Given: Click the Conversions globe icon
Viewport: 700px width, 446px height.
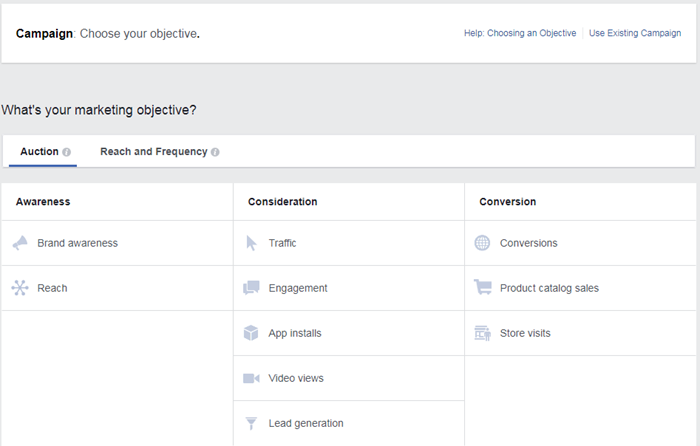Looking at the screenshot, I should coord(483,243).
